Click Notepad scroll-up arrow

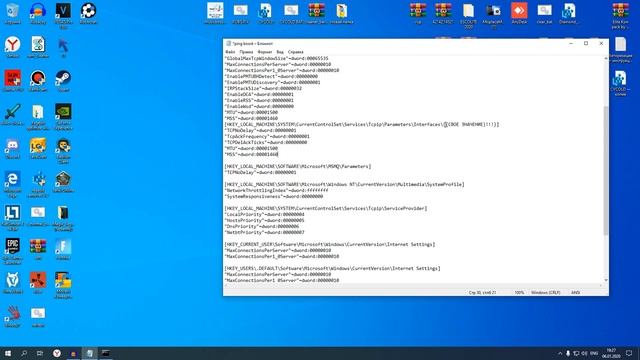[606, 59]
